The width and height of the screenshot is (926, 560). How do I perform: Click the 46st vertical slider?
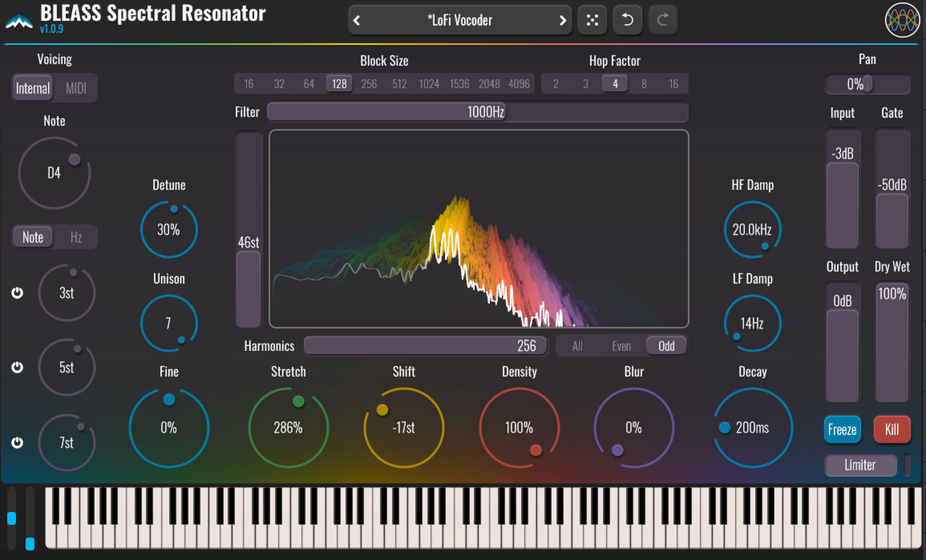249,229
